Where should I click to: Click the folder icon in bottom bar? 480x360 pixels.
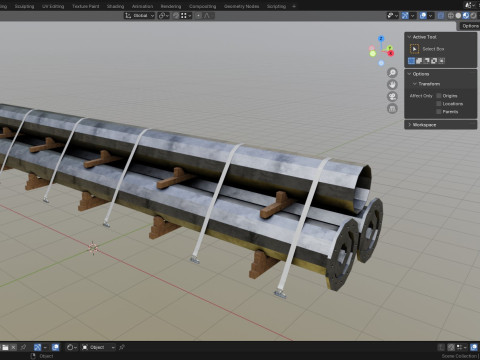(x=5, y=347)
